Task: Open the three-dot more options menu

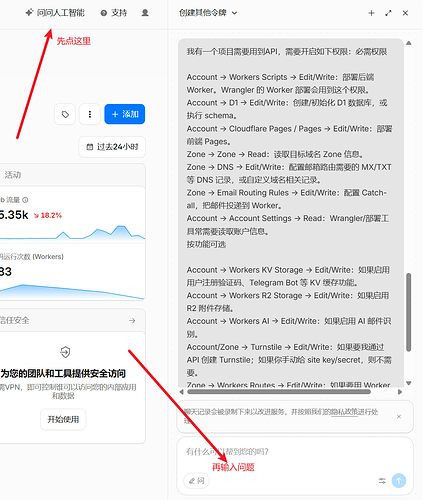Action: tap(90, 114)
